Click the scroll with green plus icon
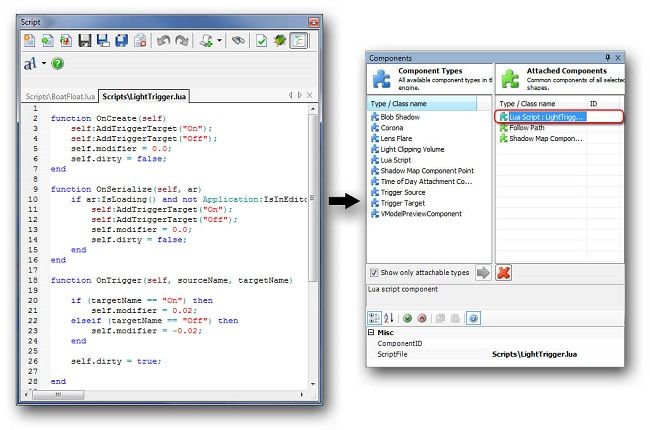 click(206, 41)
